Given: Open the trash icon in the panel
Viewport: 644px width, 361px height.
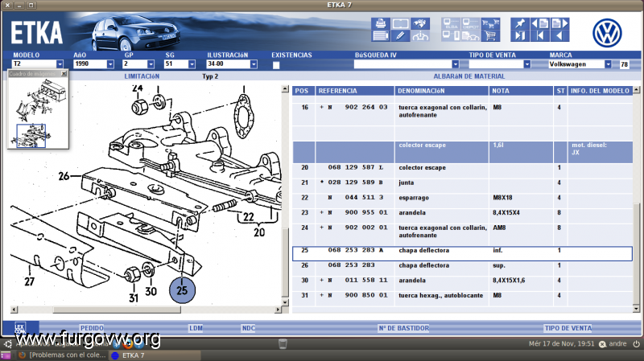Looking at the screenshot, I should pos(283,343).
